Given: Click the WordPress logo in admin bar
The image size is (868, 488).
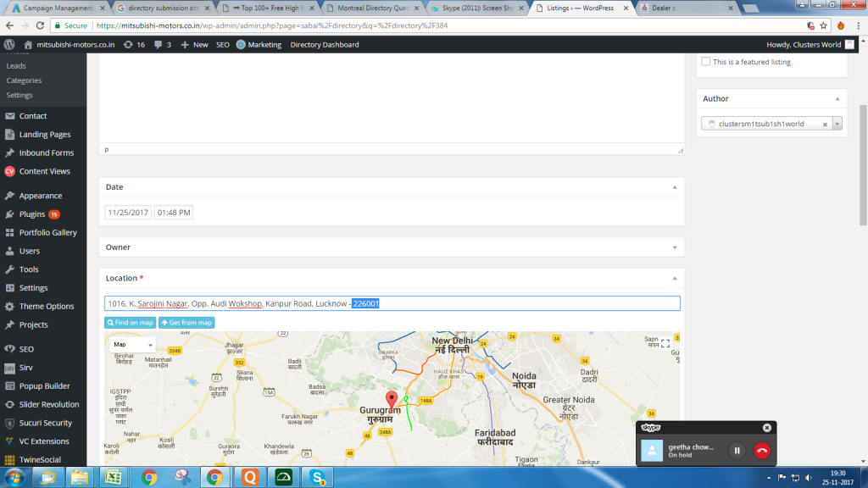Looking at the screenshot, I should click(9, 45).
